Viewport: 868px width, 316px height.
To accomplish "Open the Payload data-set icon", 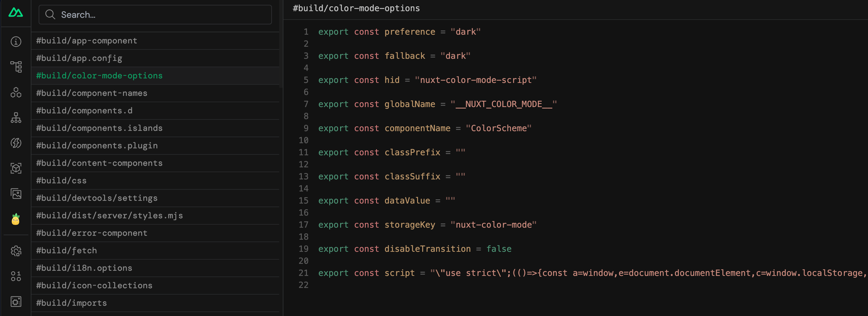I will pyautogui.click(x=16, y=276).
